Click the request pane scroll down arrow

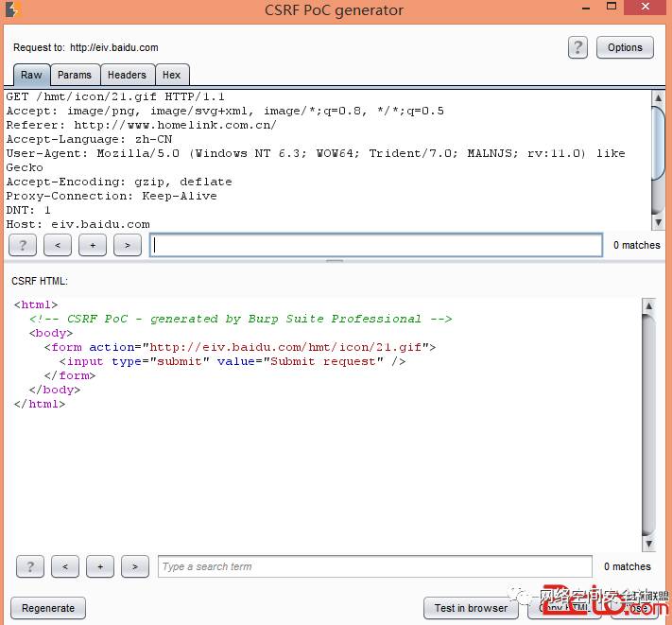[658, 222]
